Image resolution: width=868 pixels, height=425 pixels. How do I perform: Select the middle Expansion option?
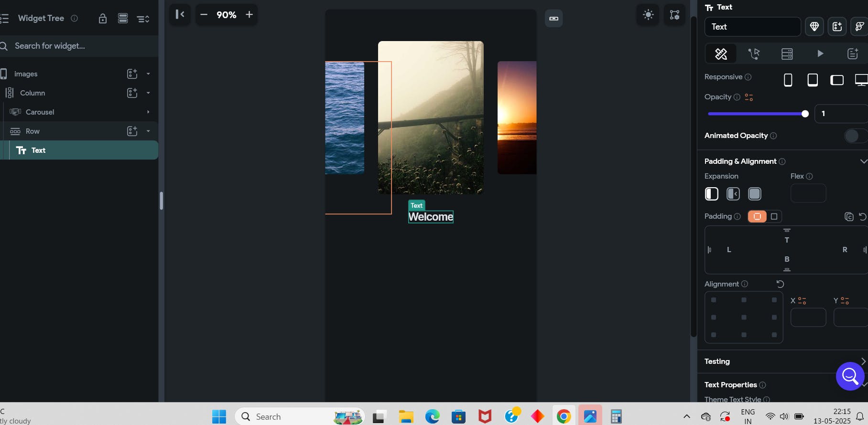[733, 193]
